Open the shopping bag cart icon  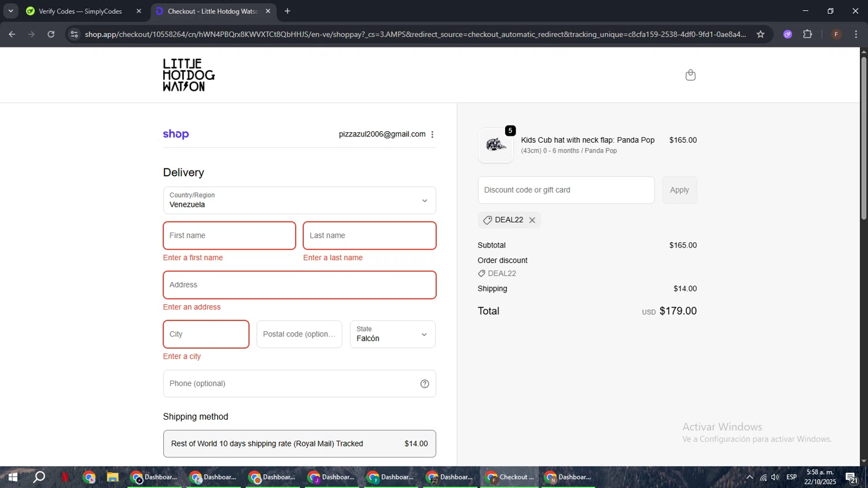pos(690,75)
